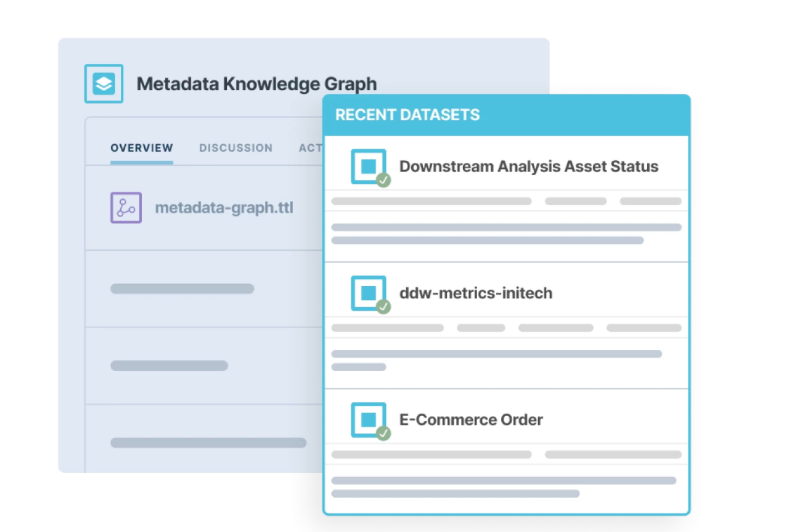Image resolution: width=789 pixels, height=532 pixels.
Task: Click green checkmark badge on ddw-metrics-initech
Action: 383,307
